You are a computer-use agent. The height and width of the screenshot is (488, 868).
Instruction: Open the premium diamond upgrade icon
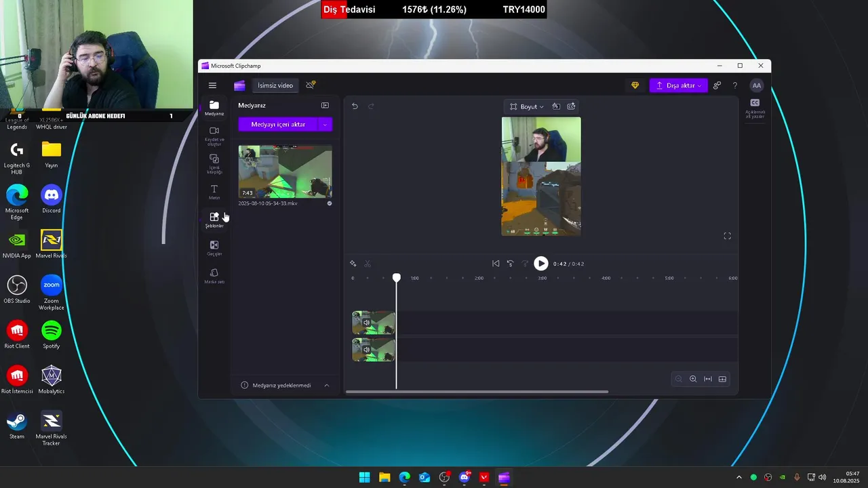coord(635,85)
